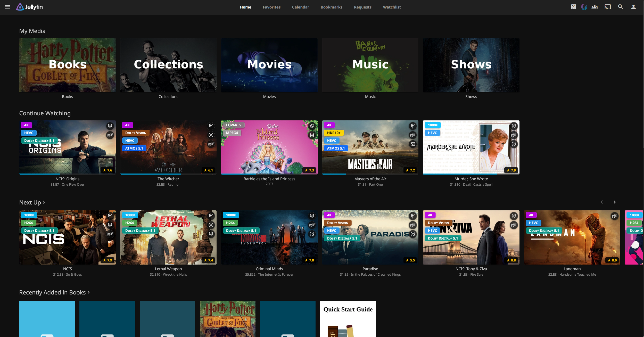The height and width of the screenshot is (337, 644).
Task: Open The Witcher title link
Action: point(168,179)
